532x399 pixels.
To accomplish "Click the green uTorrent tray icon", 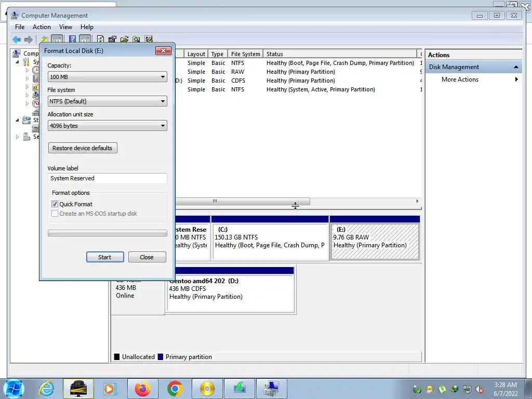I will coord(442,389).
